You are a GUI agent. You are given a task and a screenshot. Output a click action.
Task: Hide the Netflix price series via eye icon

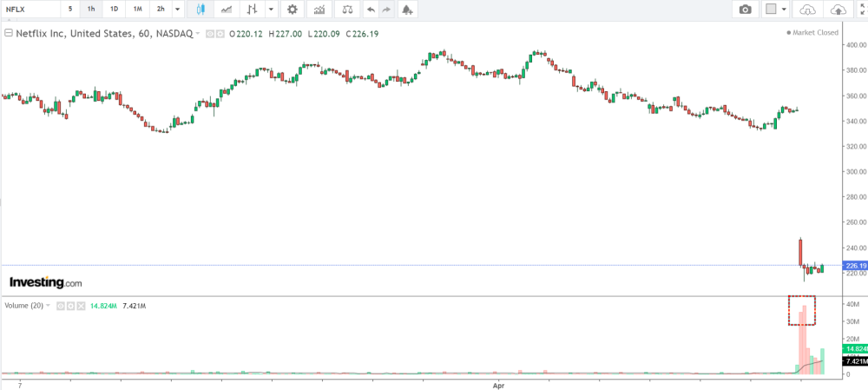click(210, 34)
